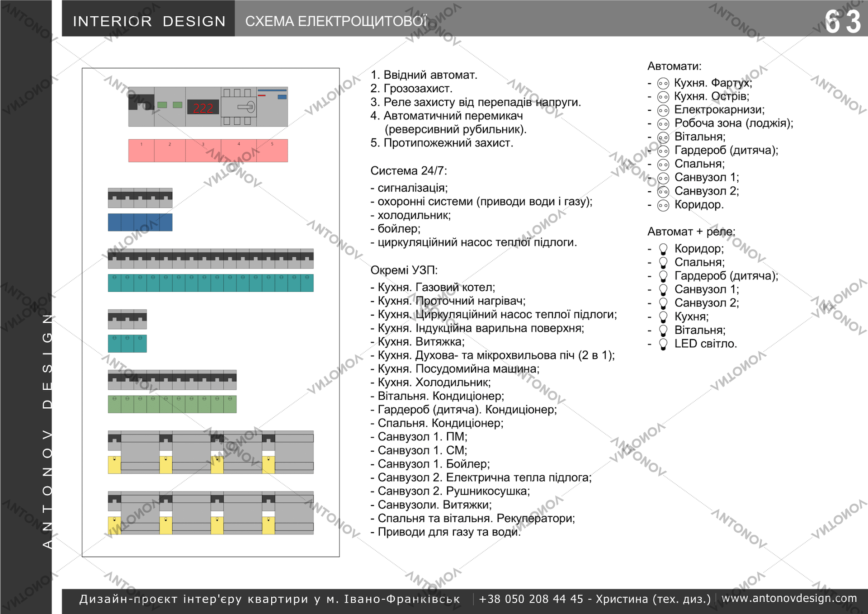Click the "СХЕМА ЕЛЕКТРОЩИТОВОЇ" title
This screenshot has height=614, width=868.
point(336,21)
